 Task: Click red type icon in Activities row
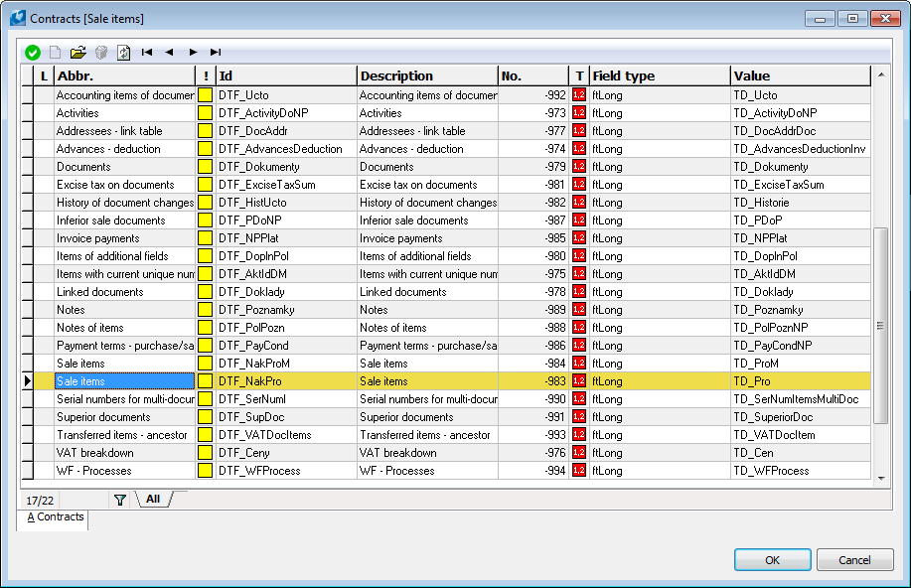(578, 112)
